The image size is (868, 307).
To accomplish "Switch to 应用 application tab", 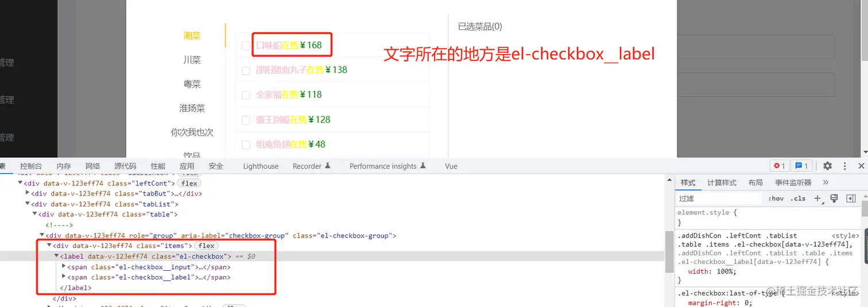I will click(x=187, y=166).
